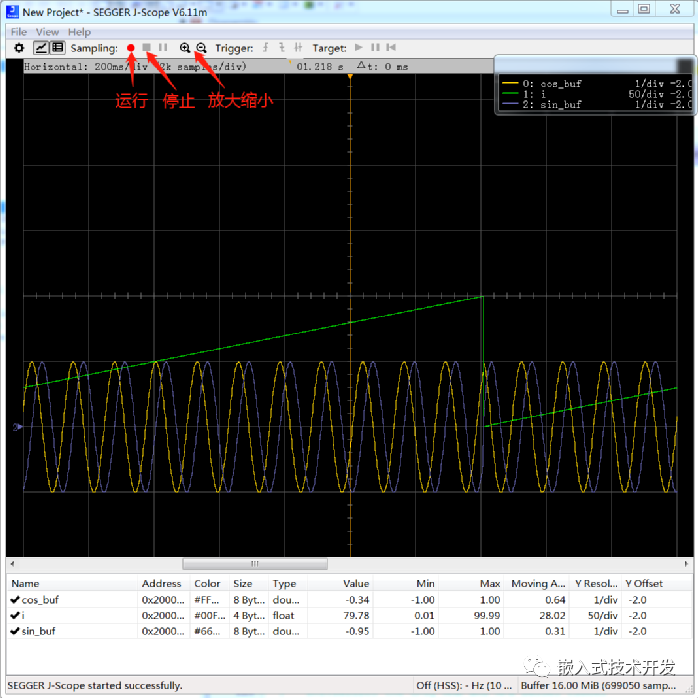Pause sampling in toolbar
Image resolution: width=698 pixels, height=698 pixels.
pyautogui.click(x=163, y=47)
